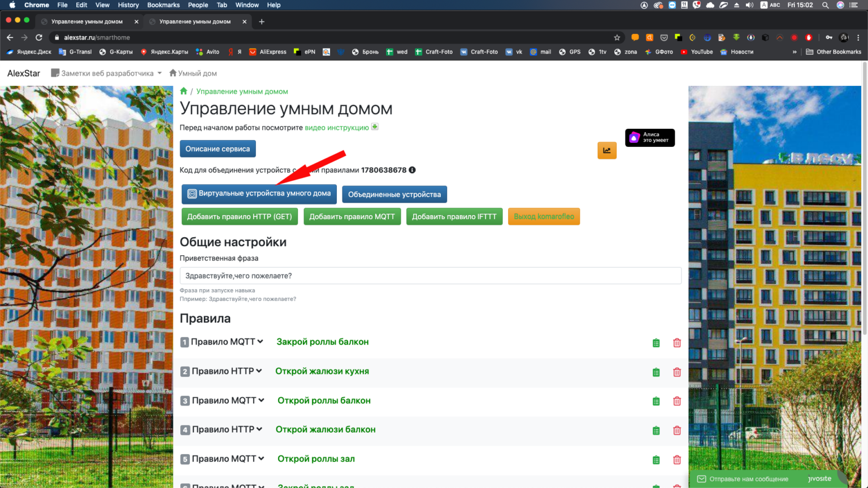Click the page vertical scrollbar
The image size is (868, 488).
865,198
